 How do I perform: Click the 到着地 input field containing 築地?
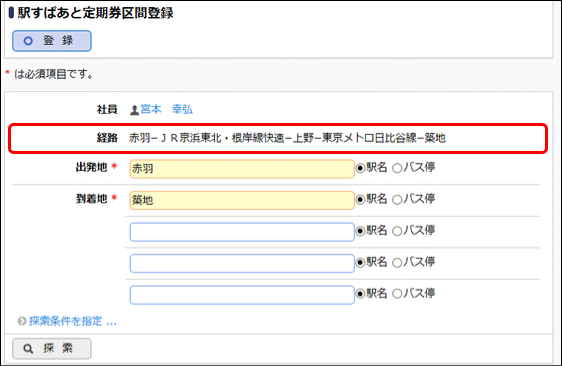242,200
